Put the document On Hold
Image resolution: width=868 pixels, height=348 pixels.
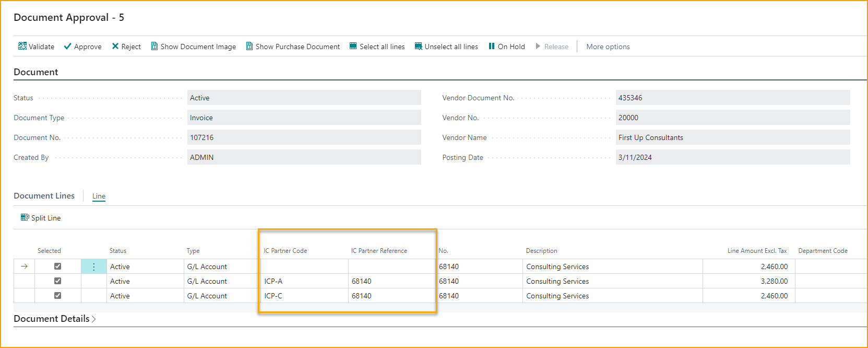tap(506, 47)
